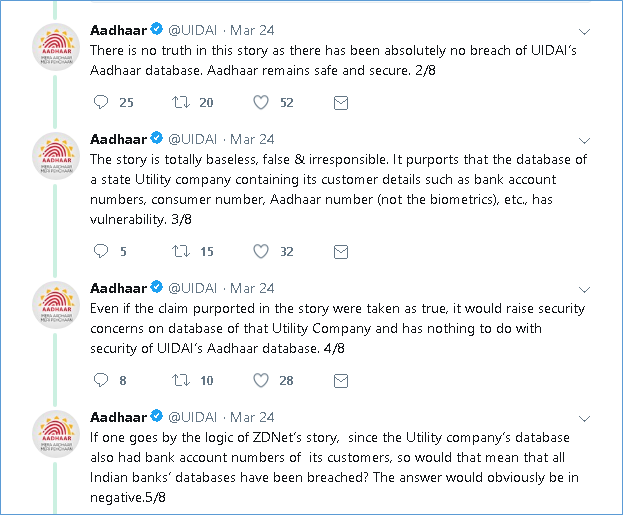Screen dimensions: 623x515
Task: Reply to the 3/8 tweet
Action: (101, 251)
